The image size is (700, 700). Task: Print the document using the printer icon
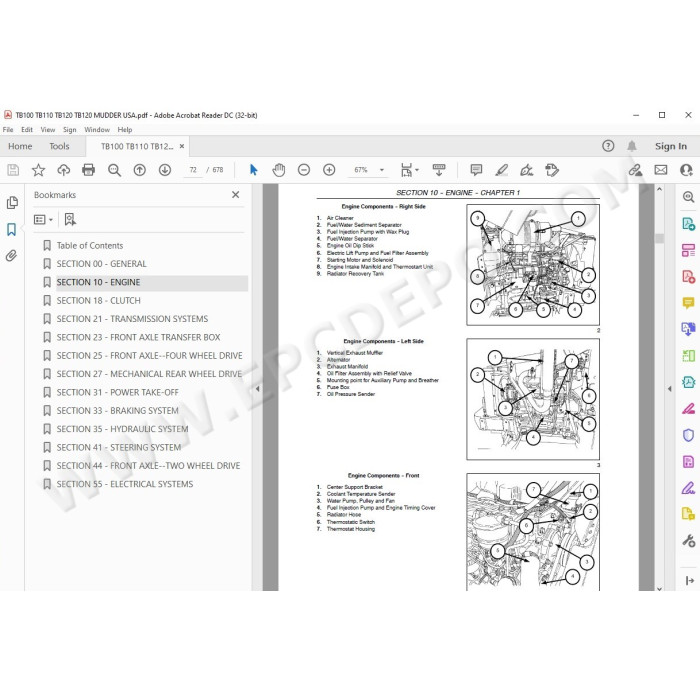click(88, 170)
